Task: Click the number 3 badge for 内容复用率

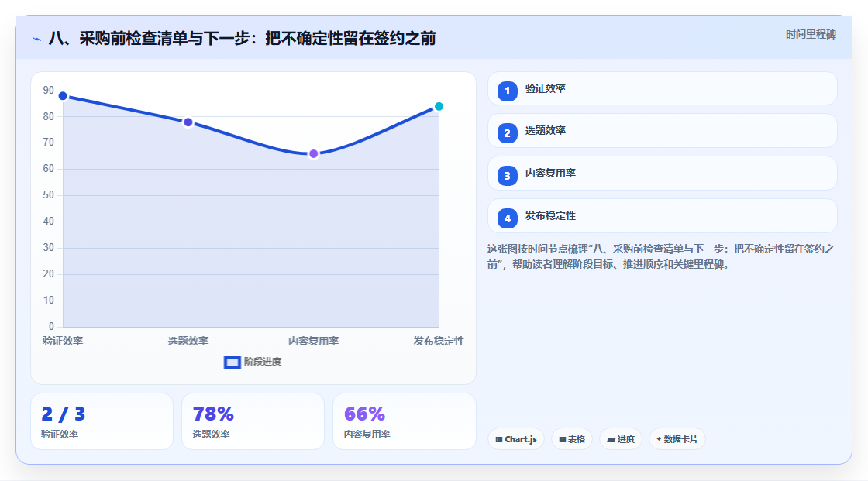Action: point(507,176)
